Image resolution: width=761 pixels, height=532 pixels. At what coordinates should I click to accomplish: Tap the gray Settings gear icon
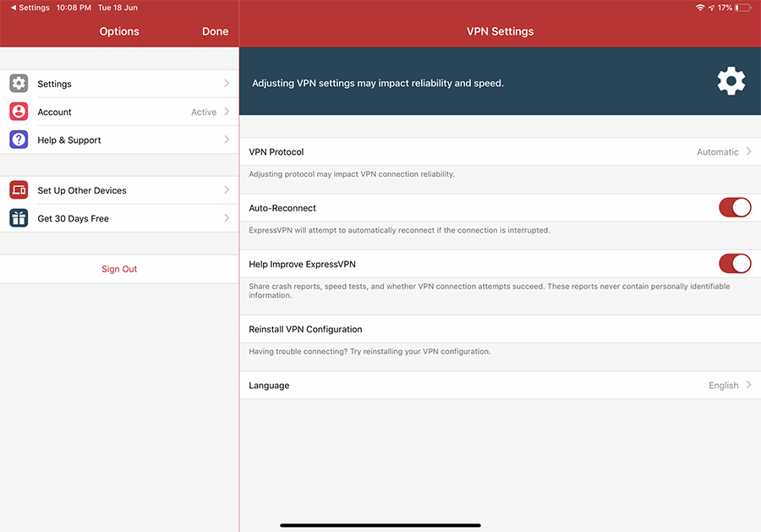[19, 84]
